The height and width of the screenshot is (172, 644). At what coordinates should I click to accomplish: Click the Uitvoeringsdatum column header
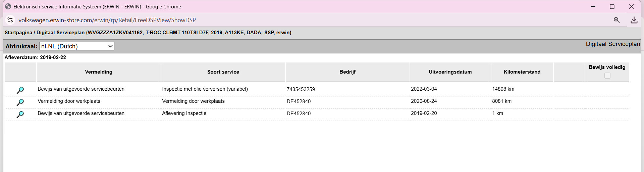[450, 72]
